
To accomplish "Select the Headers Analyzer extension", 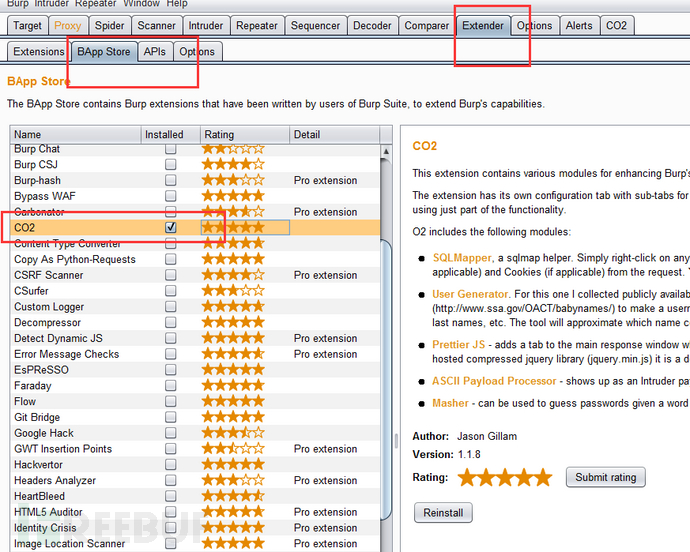I will click(x=195, y=480).
